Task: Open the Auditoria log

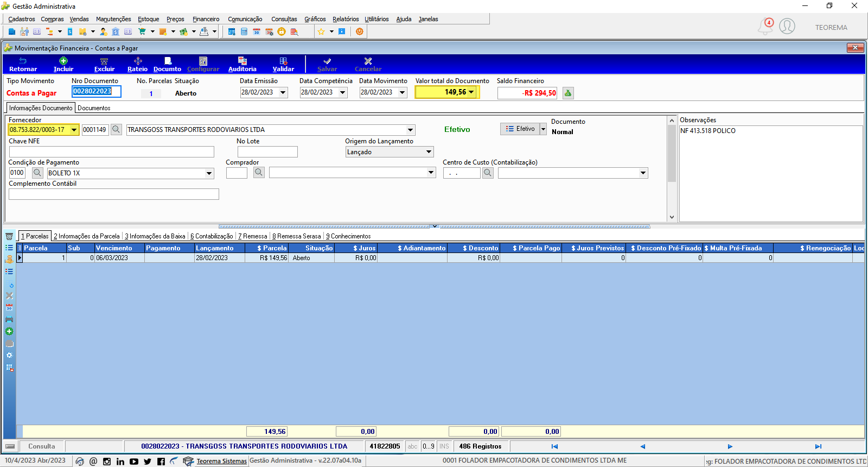Action: click(242, 65)
